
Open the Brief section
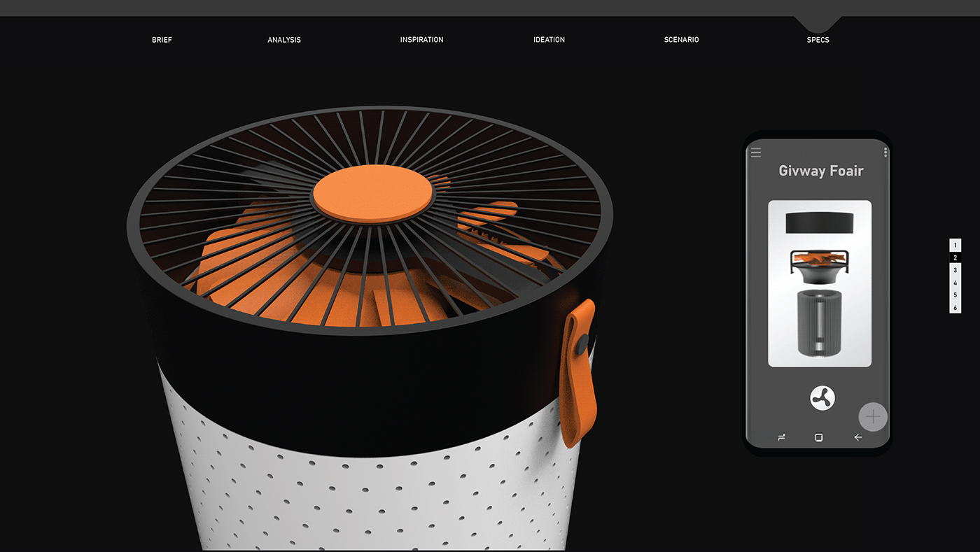pos(162,40)
